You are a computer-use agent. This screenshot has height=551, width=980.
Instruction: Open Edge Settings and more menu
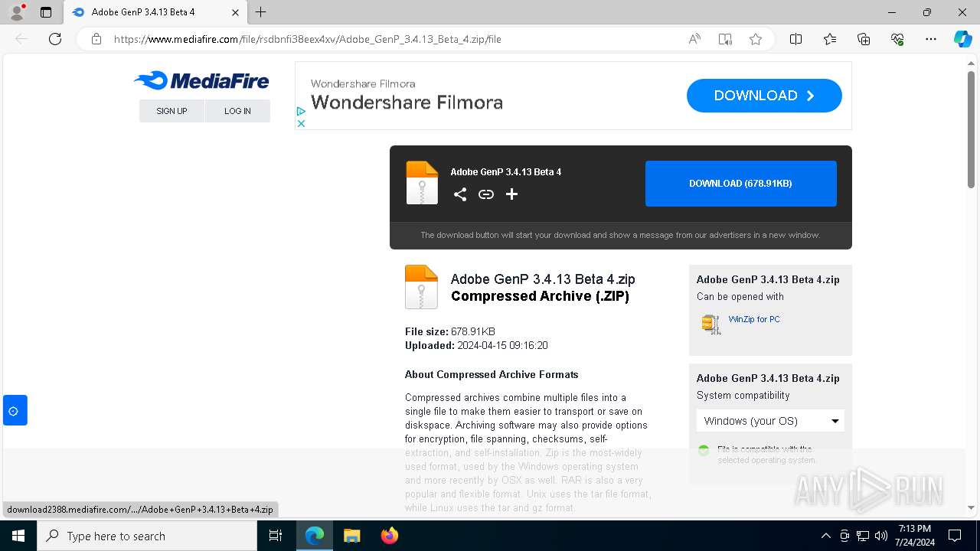(x=931, y=39)
